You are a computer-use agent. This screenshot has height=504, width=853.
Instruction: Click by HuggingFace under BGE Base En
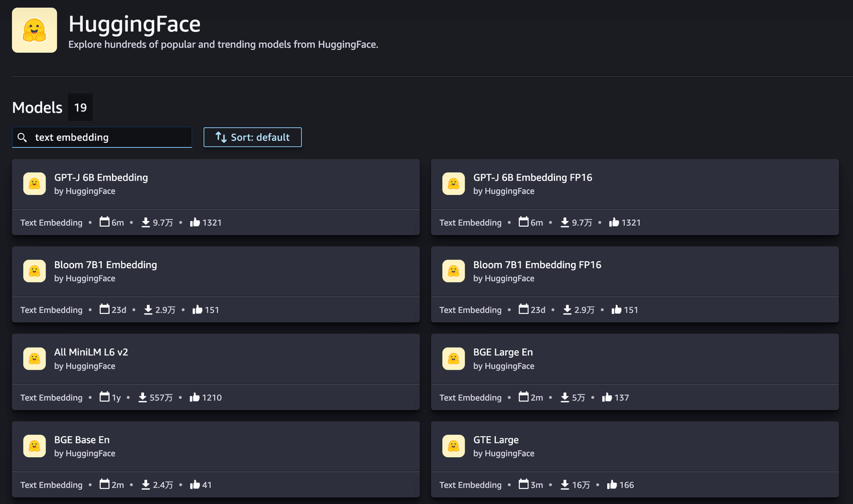click(85, 454)
